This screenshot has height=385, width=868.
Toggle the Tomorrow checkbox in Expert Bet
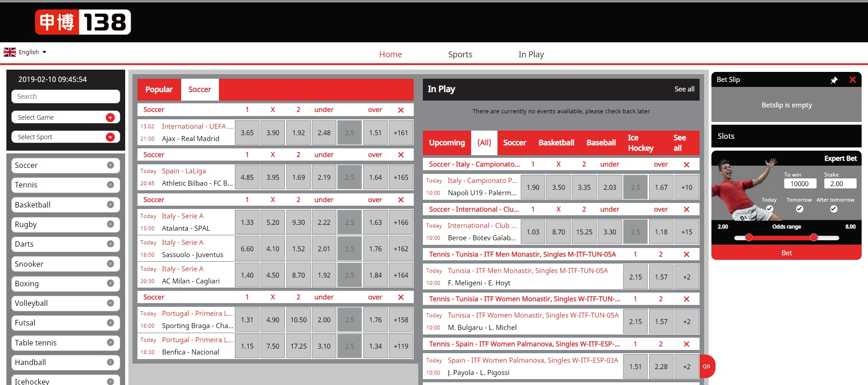click(x=799, y=209)
